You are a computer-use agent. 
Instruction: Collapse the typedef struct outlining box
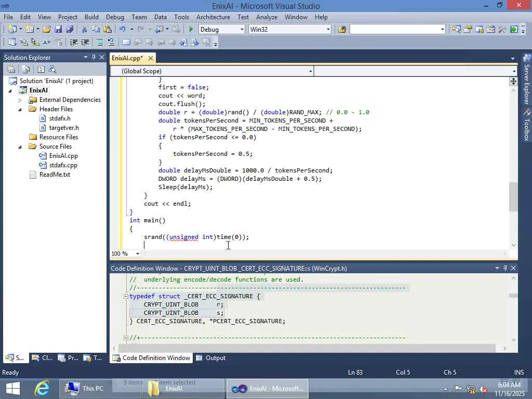point(126,296)
